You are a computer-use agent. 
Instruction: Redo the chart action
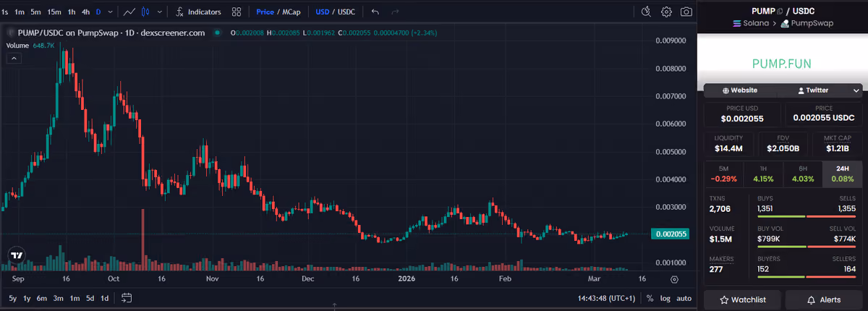(395, 12)
